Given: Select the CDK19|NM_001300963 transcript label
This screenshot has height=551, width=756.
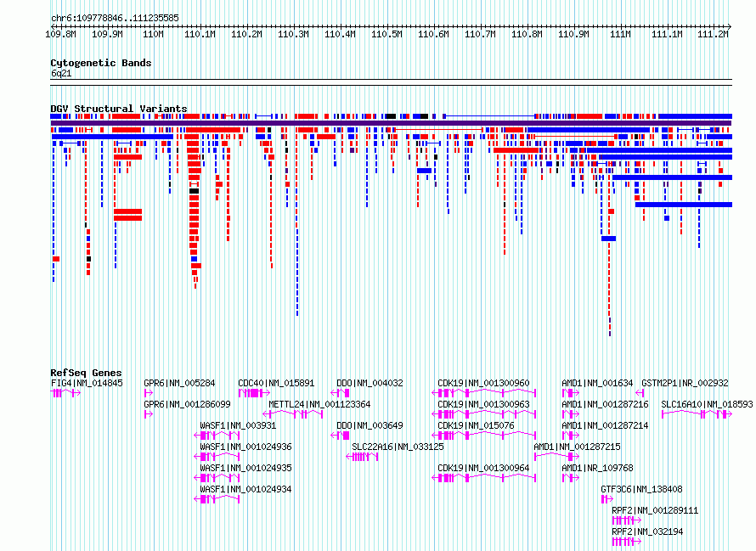Looking at the screenshot, I should 483,404.
